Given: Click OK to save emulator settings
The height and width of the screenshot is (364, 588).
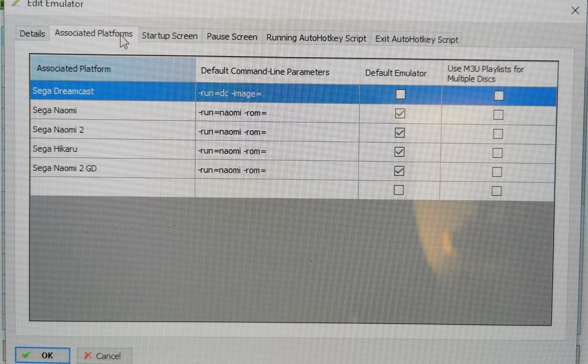Looking at the screenshot, I should [42, 355].
